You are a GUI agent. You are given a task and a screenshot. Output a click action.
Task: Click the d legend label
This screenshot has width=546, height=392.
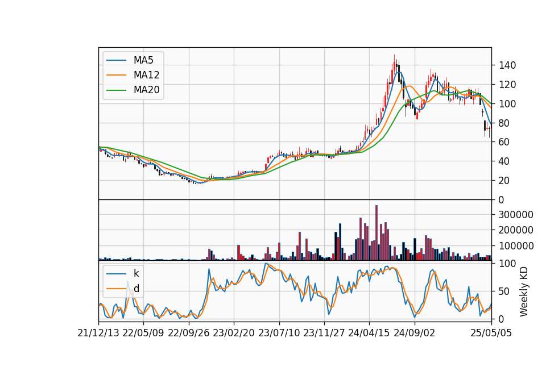pyautogui.click(x=136, y=289)
